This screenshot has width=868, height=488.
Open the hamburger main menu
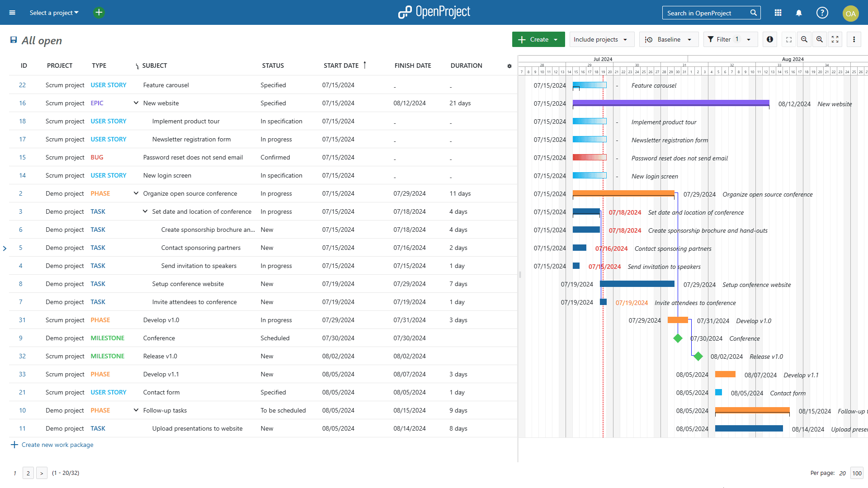click(x=12, y=13)
